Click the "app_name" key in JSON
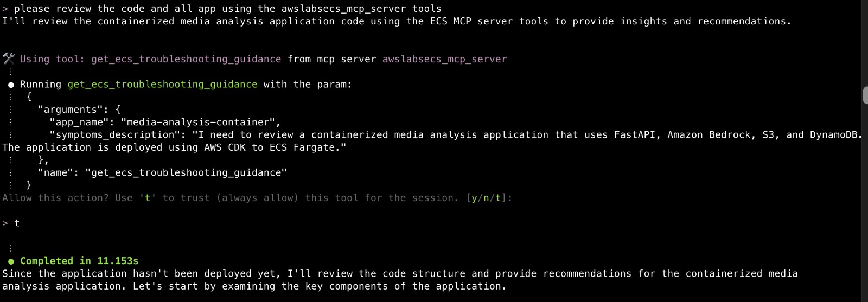Image resolution: width=868 pixels, height=302 pixels. [79, 123]
